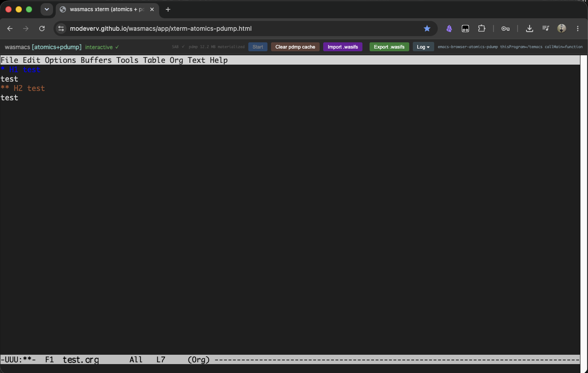Expand the tab search chevron
Screen dimensions: 588x373
tap(47, 9)
